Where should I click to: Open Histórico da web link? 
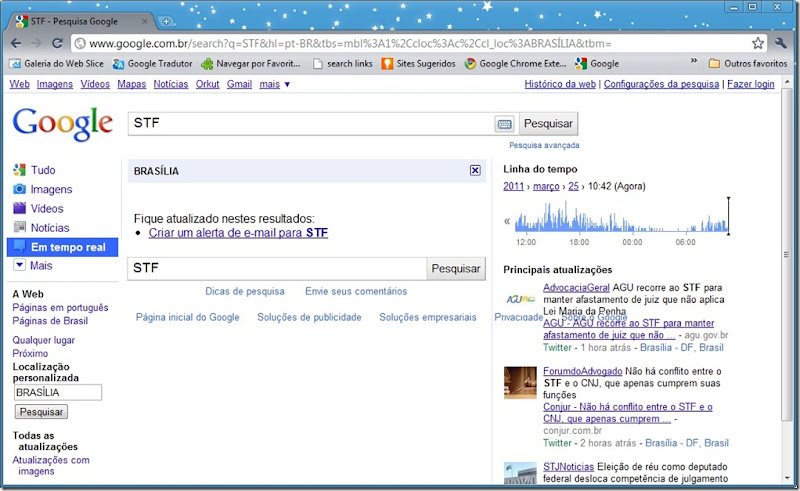point(560,84)
